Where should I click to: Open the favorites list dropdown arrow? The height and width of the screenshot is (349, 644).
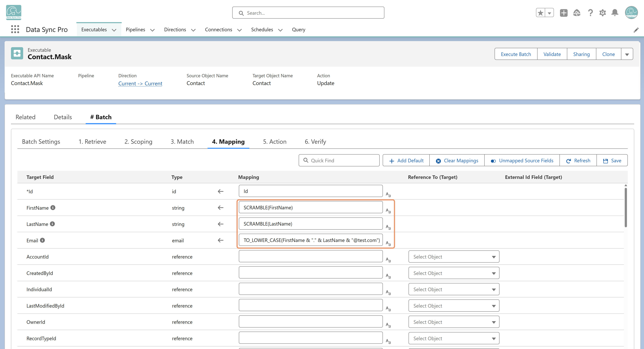[x=550, y=13]
